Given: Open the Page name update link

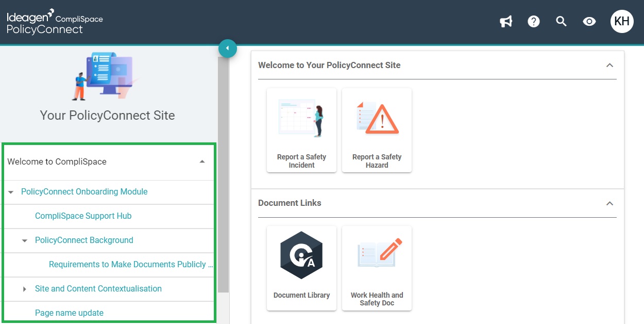Looking at the screenshot, I should (69, 313).
